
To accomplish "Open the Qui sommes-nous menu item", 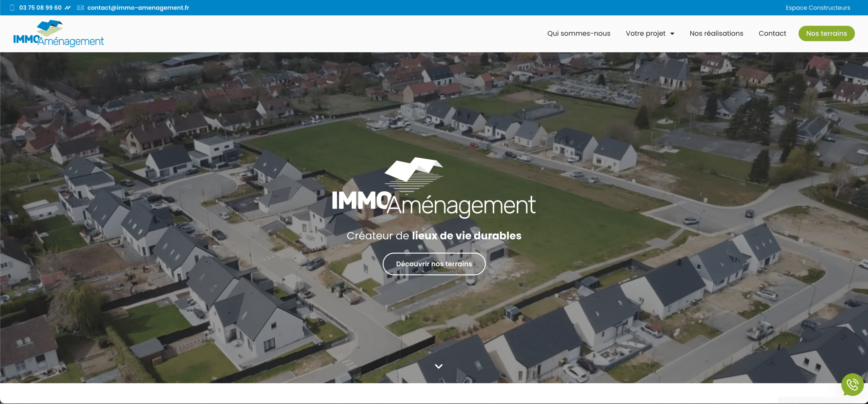I will click(x=578, y=33).
